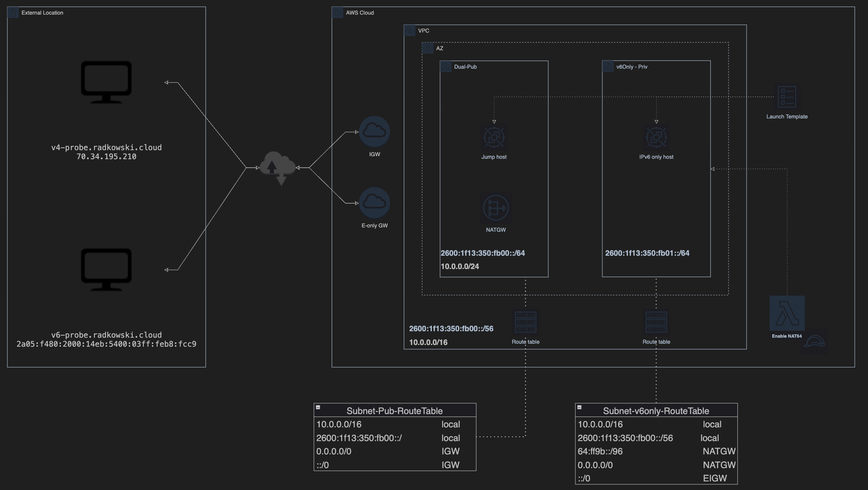
Task: Click the External Location corner icon
Action: coord(13,12)
